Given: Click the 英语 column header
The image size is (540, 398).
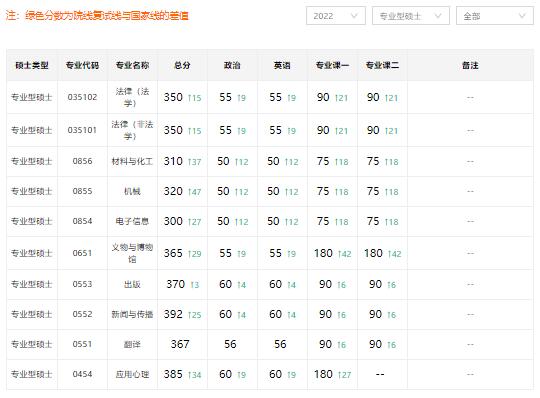Looking at the screenshot, I should point(282,65).
